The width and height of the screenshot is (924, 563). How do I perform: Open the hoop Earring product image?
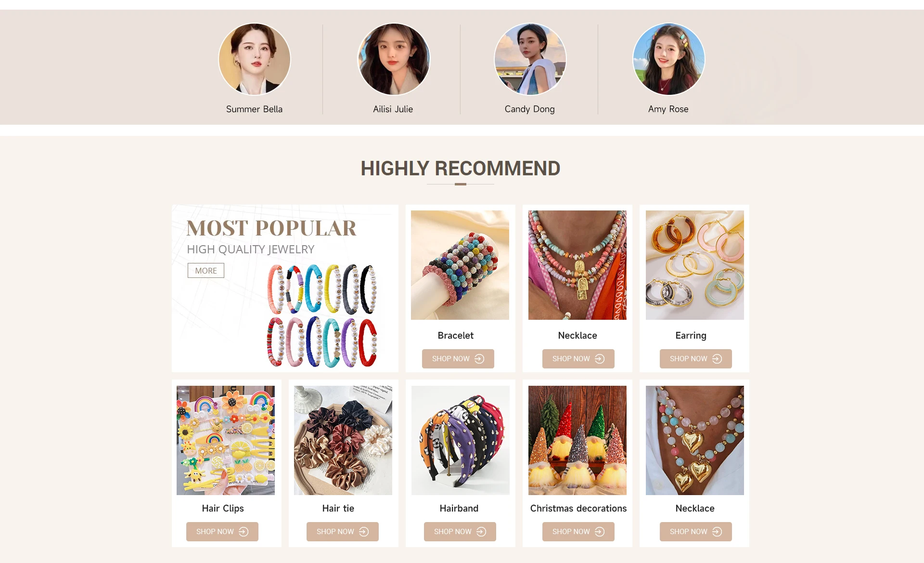tap(695, 265)
